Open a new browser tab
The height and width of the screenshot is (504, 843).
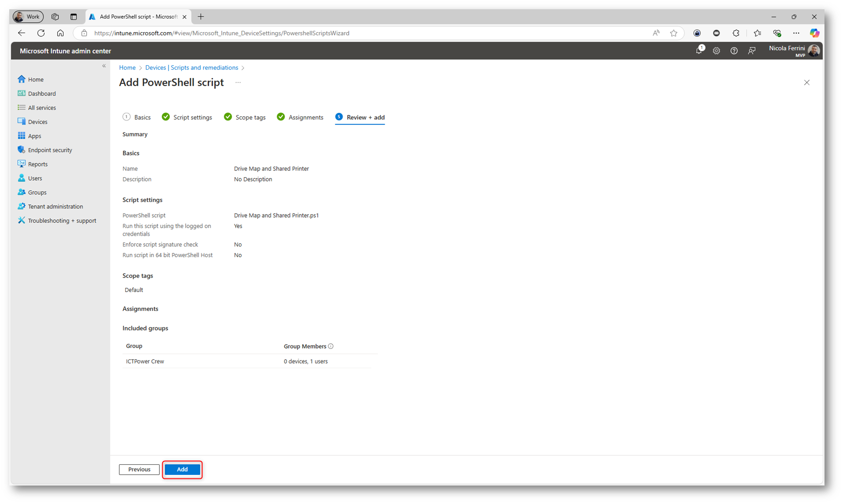[201, 17]
